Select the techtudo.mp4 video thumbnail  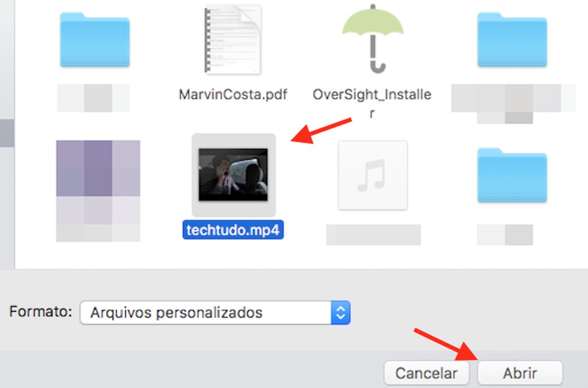pos(233,175)
